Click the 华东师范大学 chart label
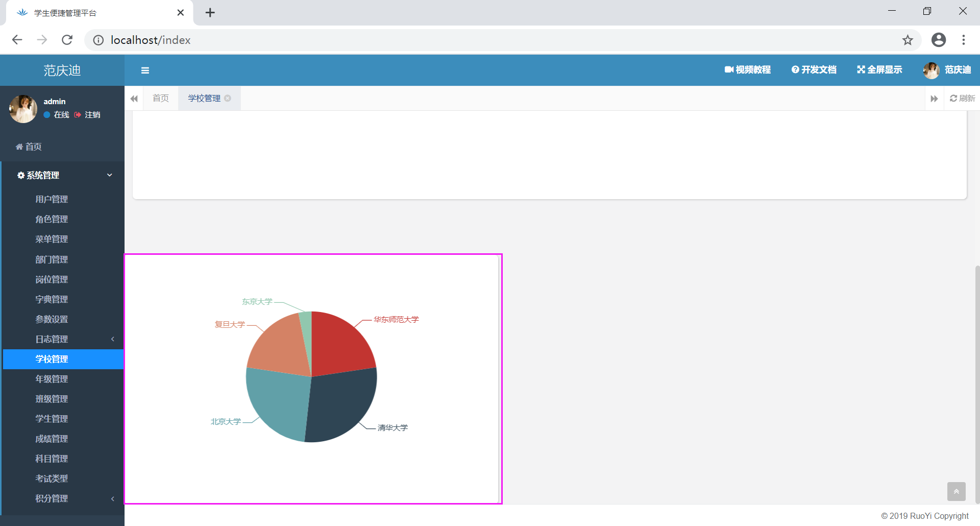The image size is (980, 526). click(396, 319)
